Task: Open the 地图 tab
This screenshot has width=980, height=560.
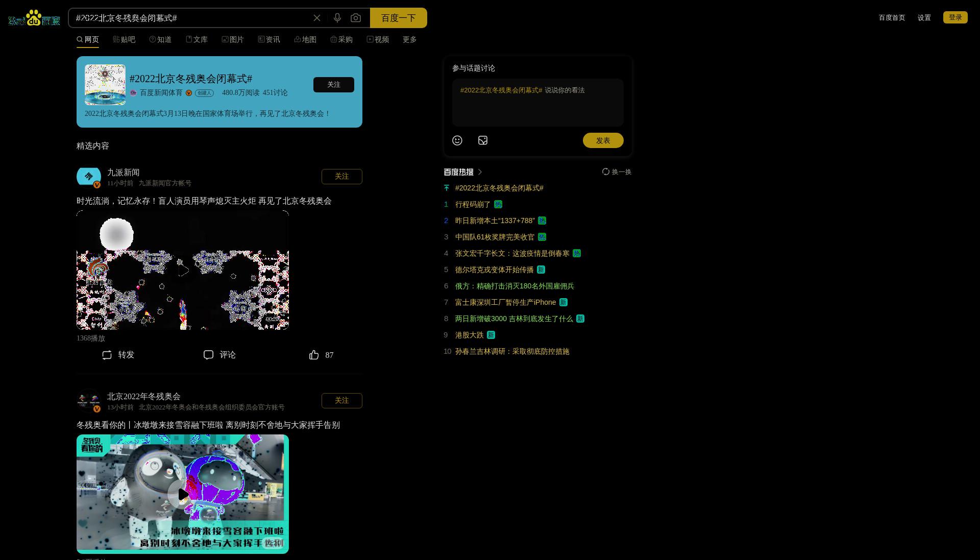Action: (x=305, y=39)
